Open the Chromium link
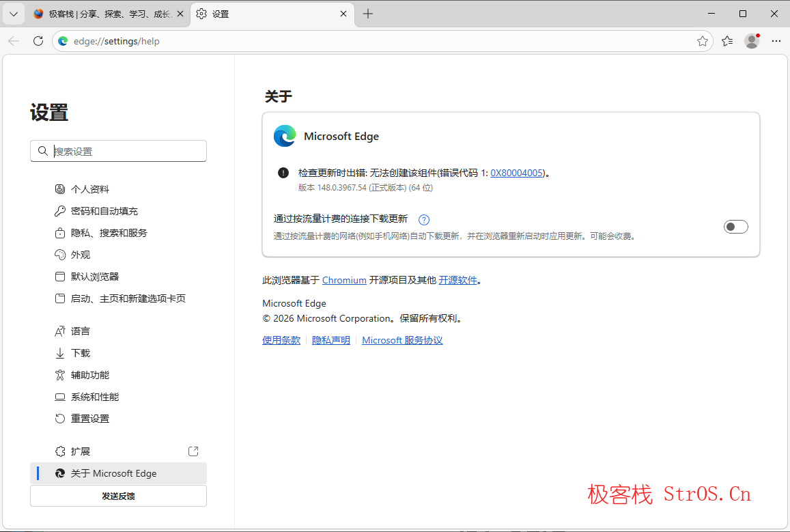This screenshot has width=790, height=532. (x=344, y=281)
